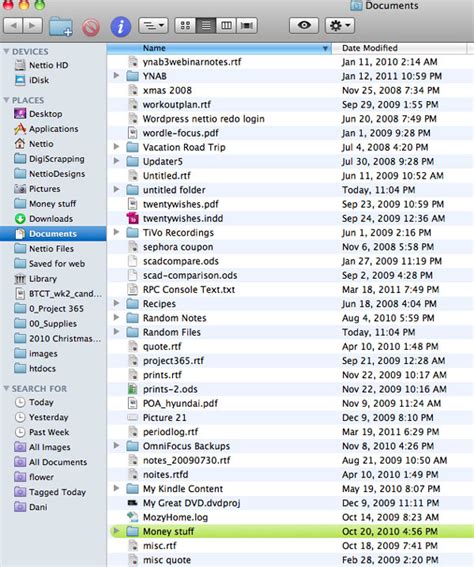
Task: Expand the My Kindle Content folder
Action: [116, 488]
